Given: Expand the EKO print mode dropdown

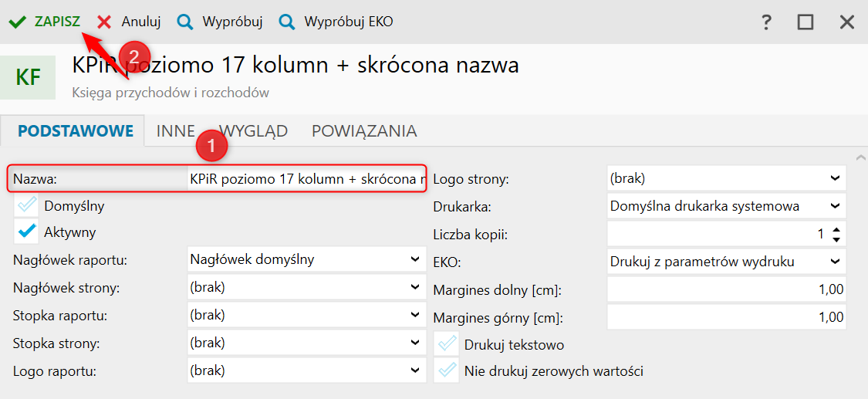Looking at the screenshot, I should click(835, 262).
